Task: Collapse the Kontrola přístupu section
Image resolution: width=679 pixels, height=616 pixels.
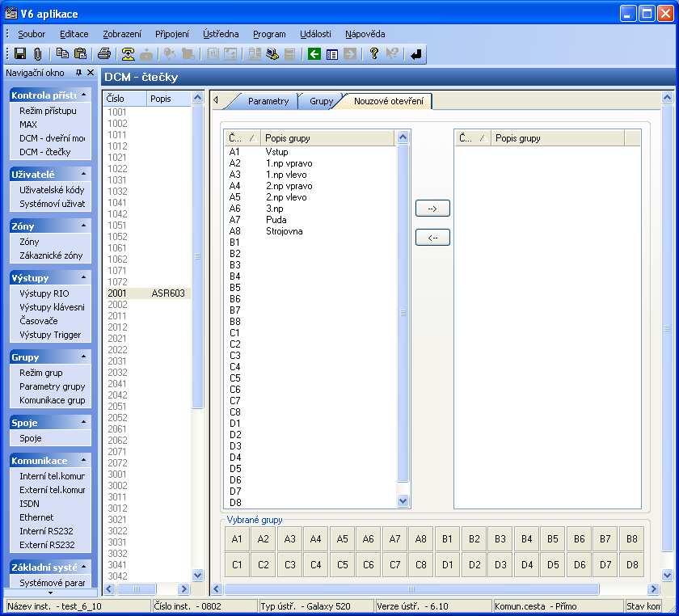Action: point(83,95)
